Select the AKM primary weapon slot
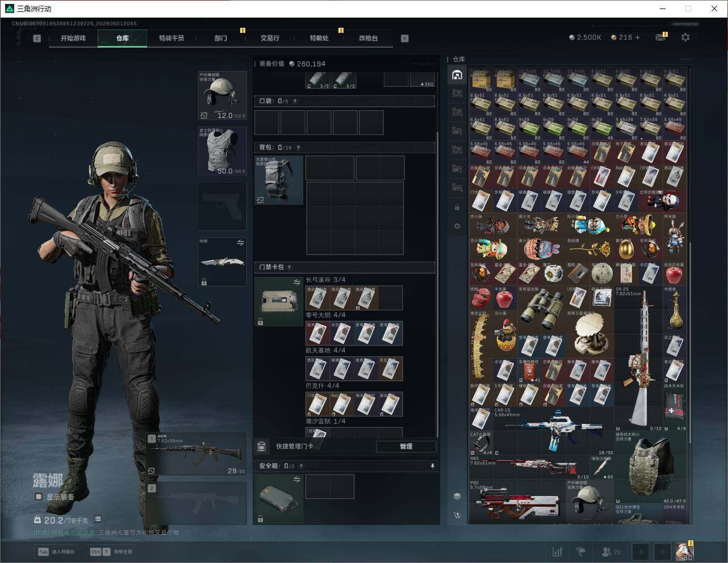This screenshot has width=728, height=563. [196, 454]
